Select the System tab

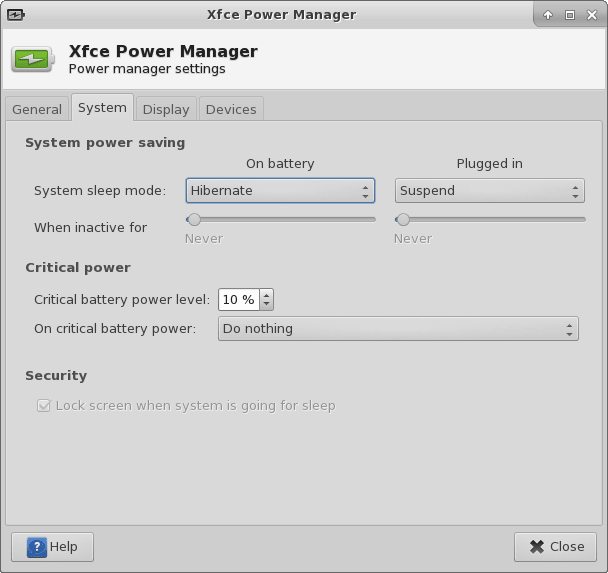(x=102, y=108)
